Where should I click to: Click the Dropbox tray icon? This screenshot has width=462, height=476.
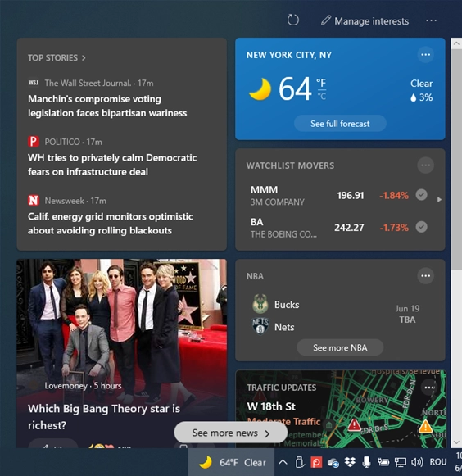pyautogui.click(x=350, y=462)
